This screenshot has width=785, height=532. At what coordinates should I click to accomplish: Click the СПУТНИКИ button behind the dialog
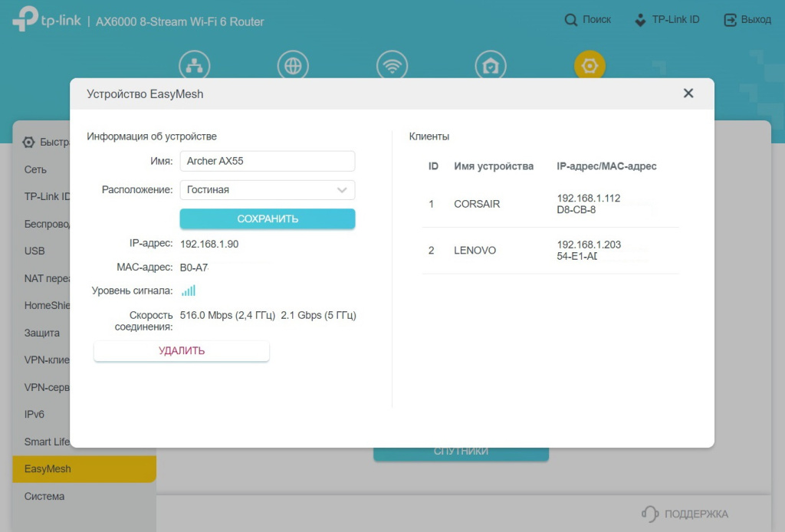[x=461, y=452]
